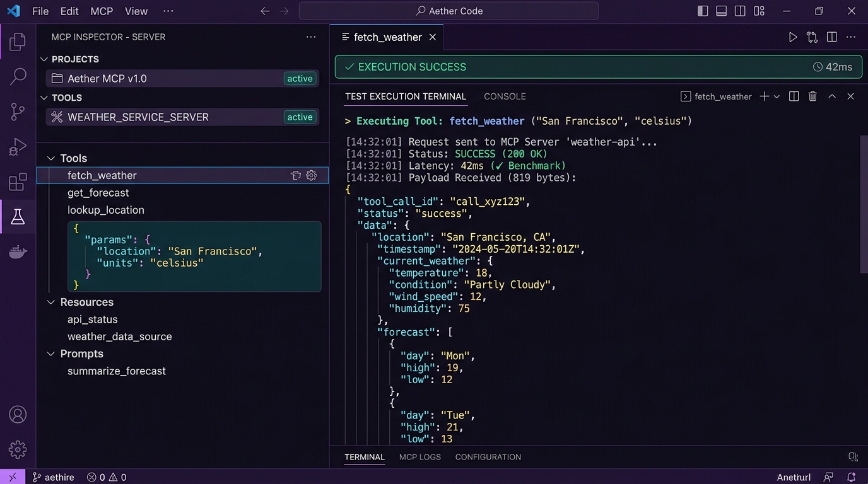Split the editor from the tab toolbar
The height and width of the screenshot is (484, 868).
832,37
